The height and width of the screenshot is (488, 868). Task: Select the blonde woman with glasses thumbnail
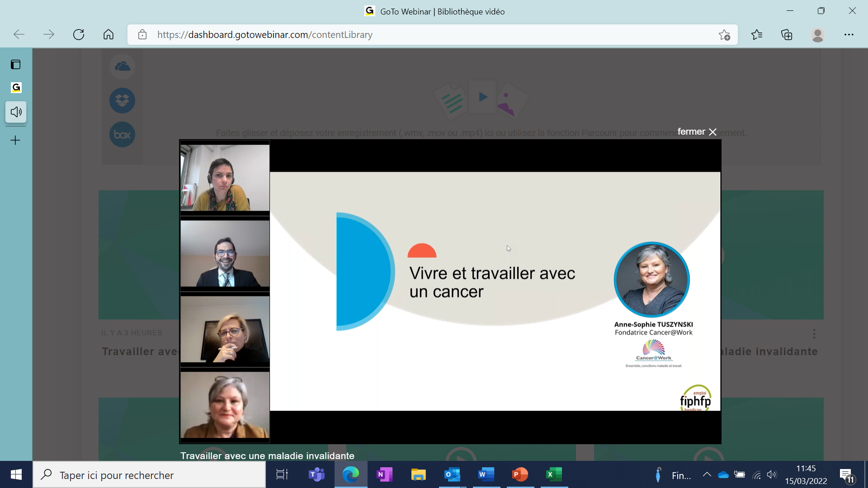225,329
